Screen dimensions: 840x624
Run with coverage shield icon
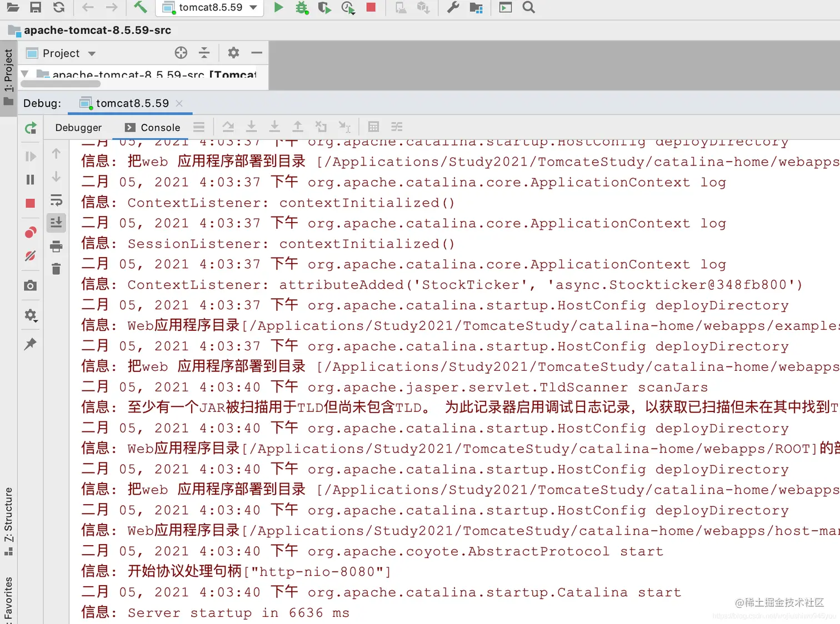click(x=324, y=8)
